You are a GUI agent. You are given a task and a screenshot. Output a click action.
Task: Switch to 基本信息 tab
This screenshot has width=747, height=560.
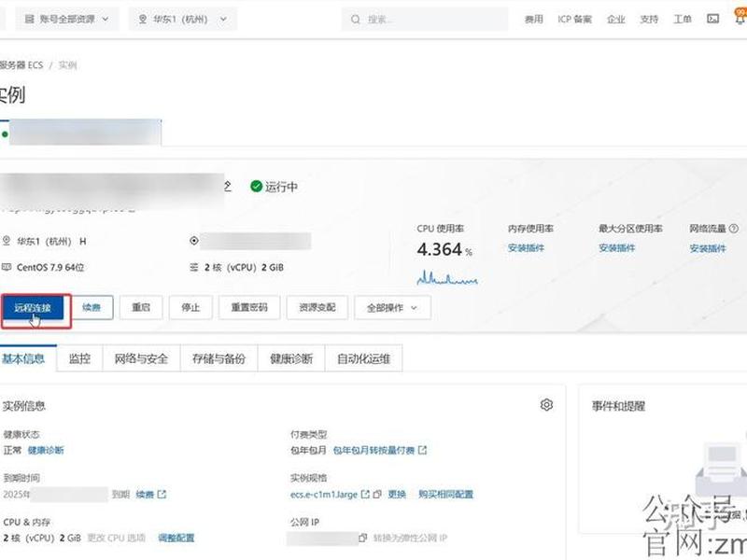click(x=24, y=358)
